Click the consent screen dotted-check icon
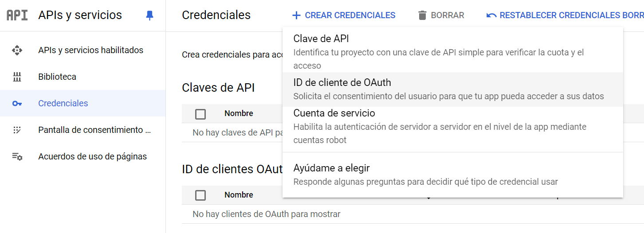This screenshot has height=233, width=644. (x=17, y=130)
